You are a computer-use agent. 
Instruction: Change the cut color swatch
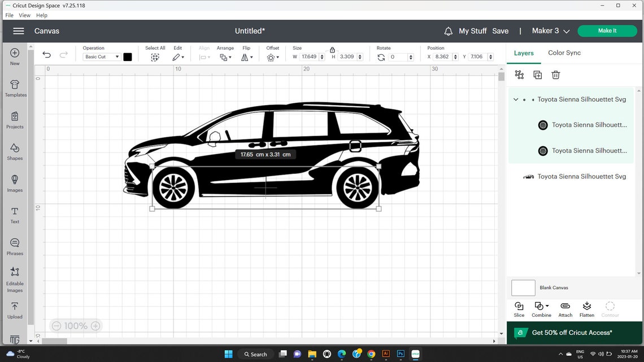(x=127, y=56)
